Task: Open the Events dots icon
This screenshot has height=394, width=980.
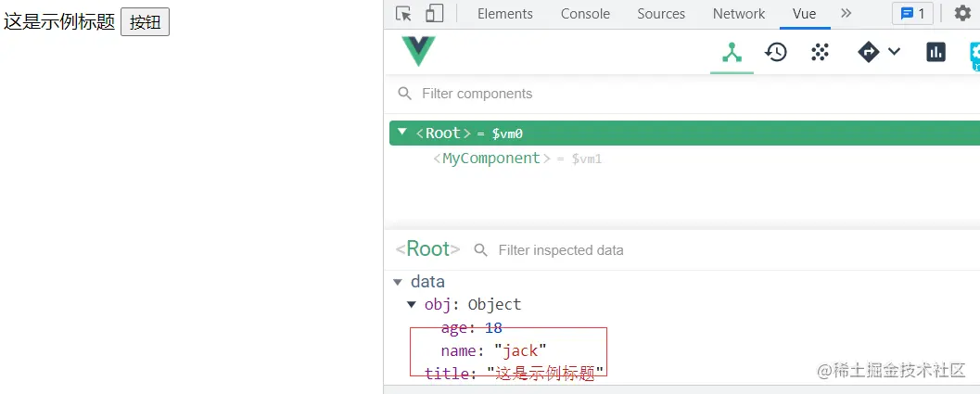Action: 820,52
